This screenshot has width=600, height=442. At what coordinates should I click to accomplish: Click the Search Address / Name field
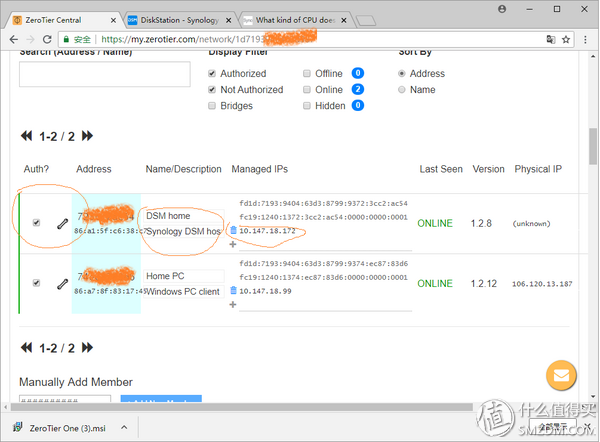click(105, 74)
